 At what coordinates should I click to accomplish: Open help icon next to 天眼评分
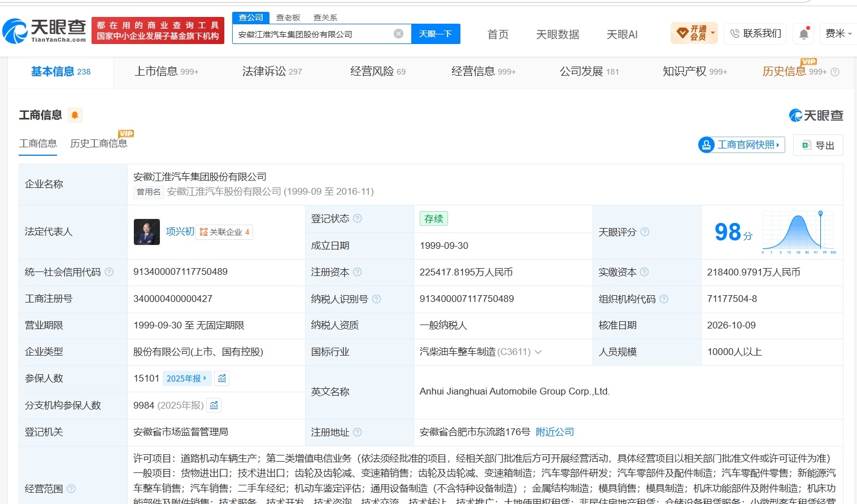[x=645, y=232]
